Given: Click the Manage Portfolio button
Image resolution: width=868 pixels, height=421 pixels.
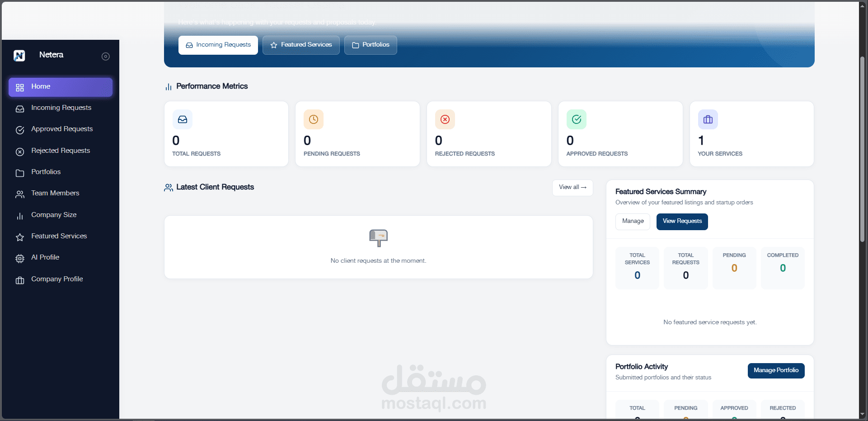Looking at the screenshot, I should pos(776,371).
